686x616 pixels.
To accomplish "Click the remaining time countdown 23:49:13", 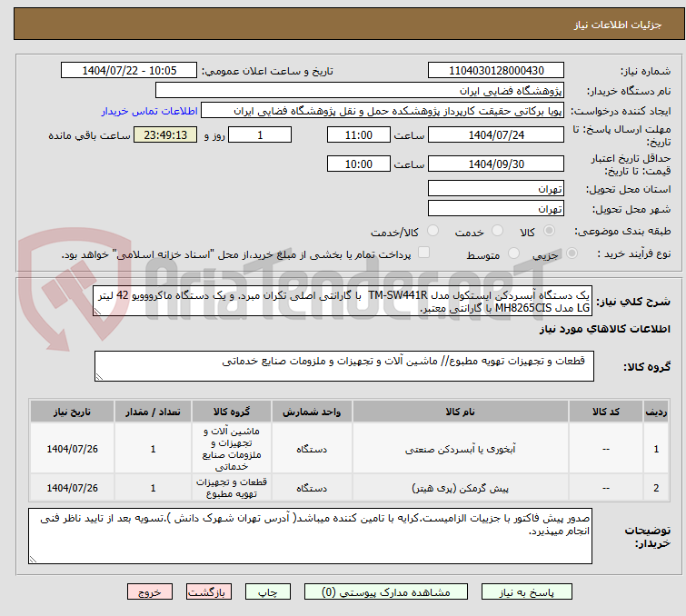I will pos(165,134).
